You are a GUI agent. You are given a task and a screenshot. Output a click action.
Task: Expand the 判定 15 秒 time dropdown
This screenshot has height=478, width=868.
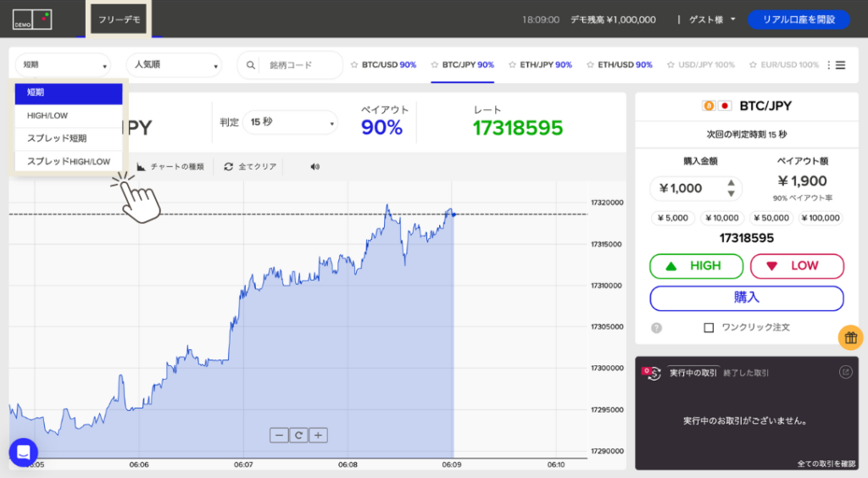(290, 123)
